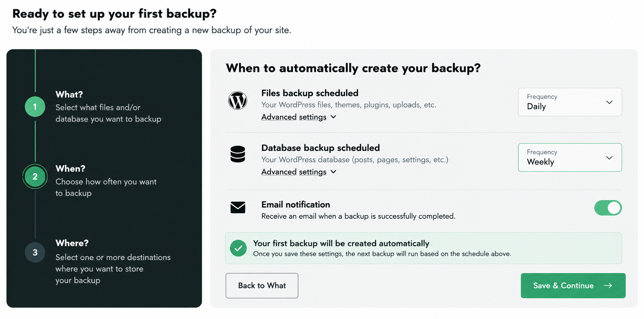The height and width of the screenshot is (319, 644).
Task: Click 'You're just a few steps away' subtitle
Action: (152, 30)
